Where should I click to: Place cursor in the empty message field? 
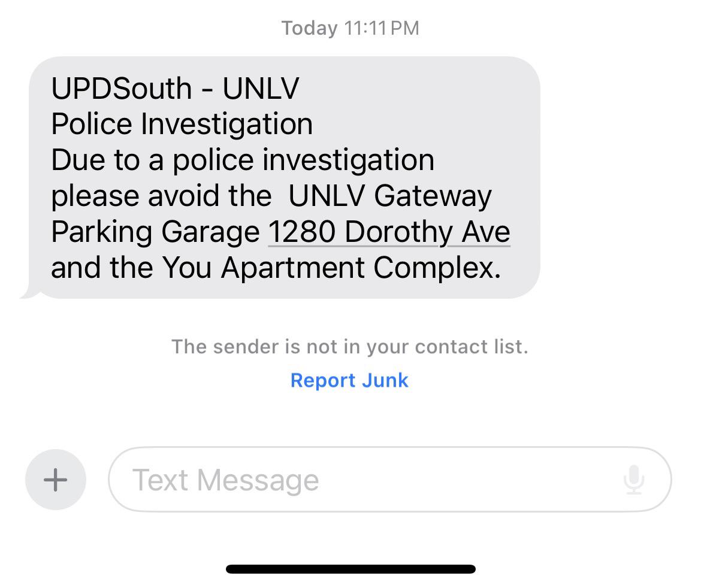(300, 479)
